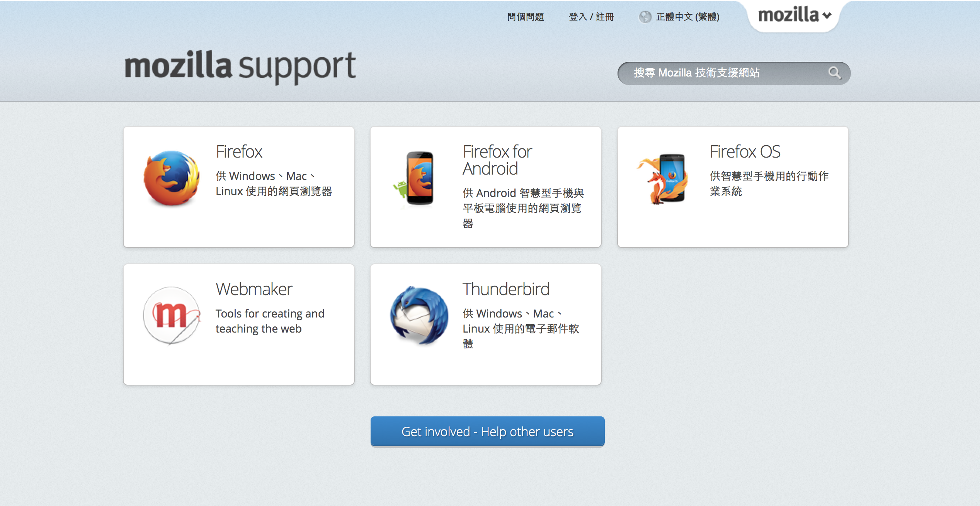The width and height of the screenshot is (980, 506).
Task: Focus the 搜尋 Mozilla 技術支援網站 search field
Action: 719,73
